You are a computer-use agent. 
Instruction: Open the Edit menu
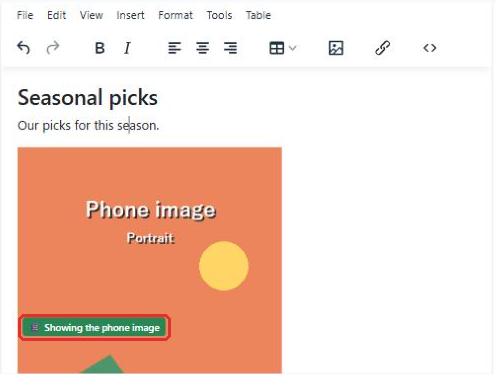coord(56,15)
